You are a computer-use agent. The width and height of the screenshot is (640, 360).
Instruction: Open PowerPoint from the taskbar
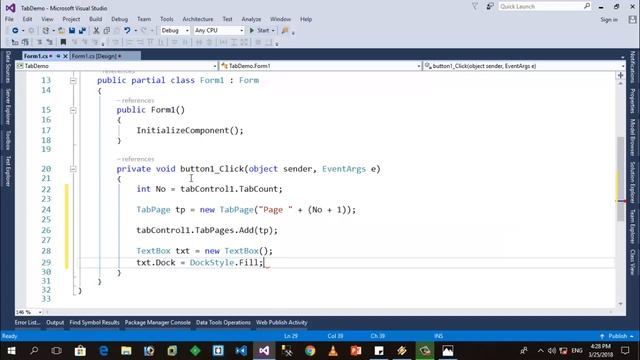coord(356,351)
